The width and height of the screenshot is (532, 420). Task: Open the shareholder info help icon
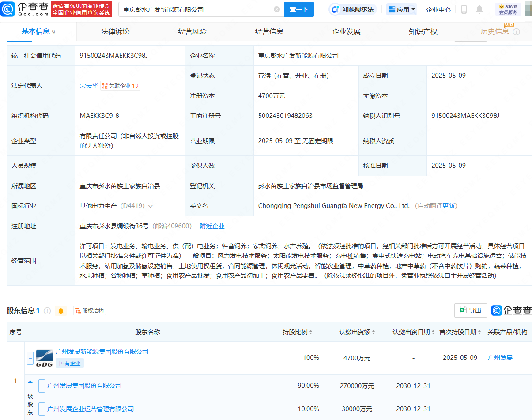47,311
